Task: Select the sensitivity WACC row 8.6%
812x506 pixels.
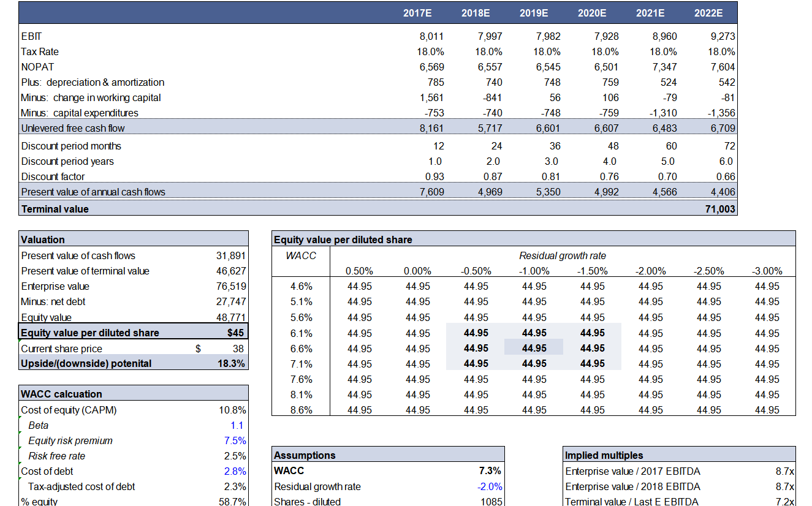Action: tap(302, 410)
